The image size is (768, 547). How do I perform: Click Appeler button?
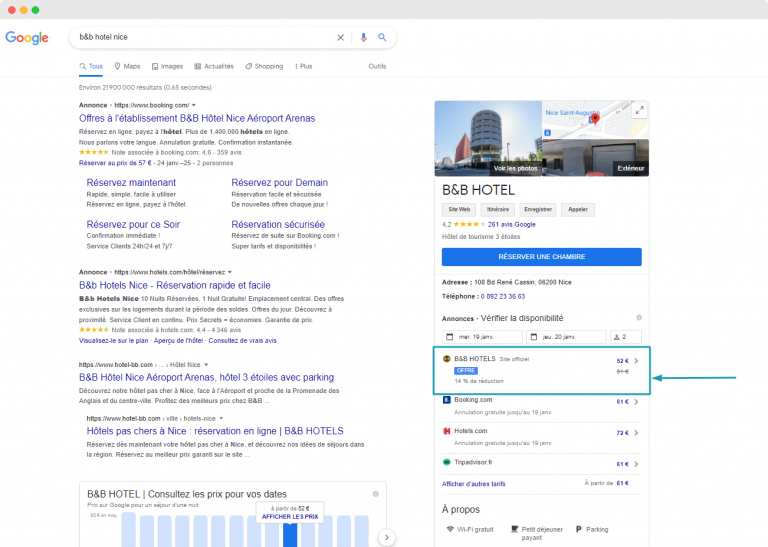tap(578, 210)
